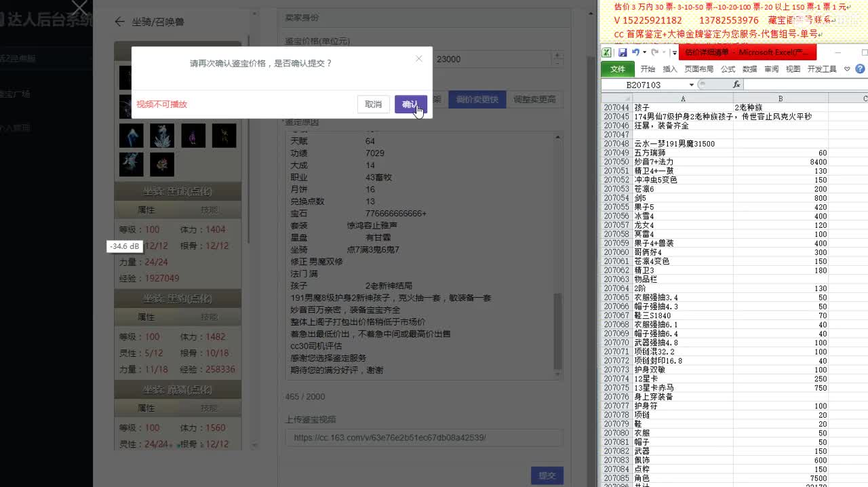Click the Excel save icon
Image resolution: width=868 pixels, height=487 pixels.
623,52
